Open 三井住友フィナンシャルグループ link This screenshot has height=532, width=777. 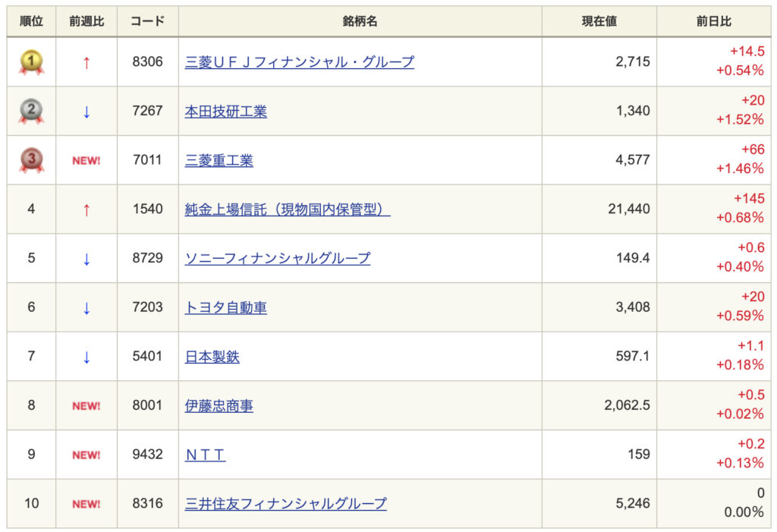pyautogui.click(x=286, y=503)
